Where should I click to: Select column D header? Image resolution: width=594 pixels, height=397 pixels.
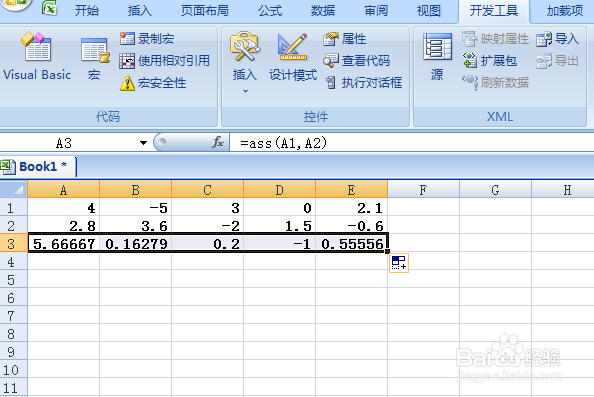click(279, 189)
